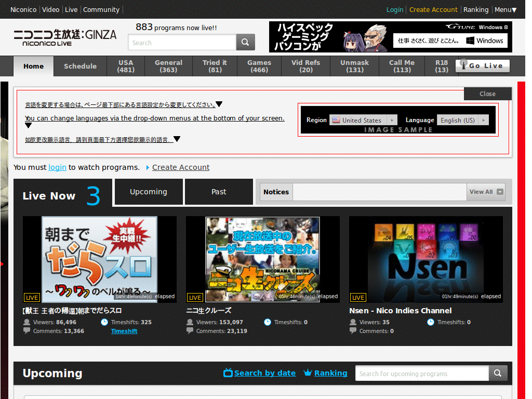Image resolution: width=532 pixels, height=399 pixels.
Task: Click the Search by date calendar icon
Action: (x=228, y=373)
